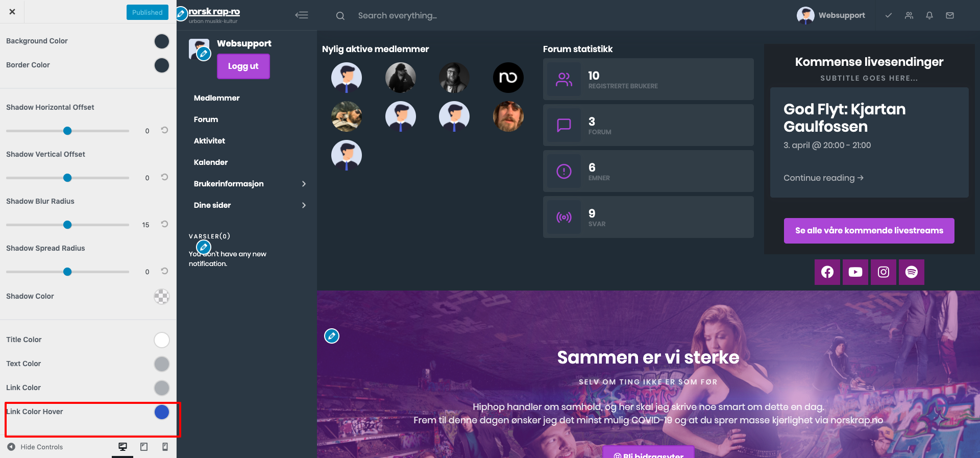Open the Spotify social icon
Image resolution: width=980 pixels, height=458 pixels.
click(912, 272)
